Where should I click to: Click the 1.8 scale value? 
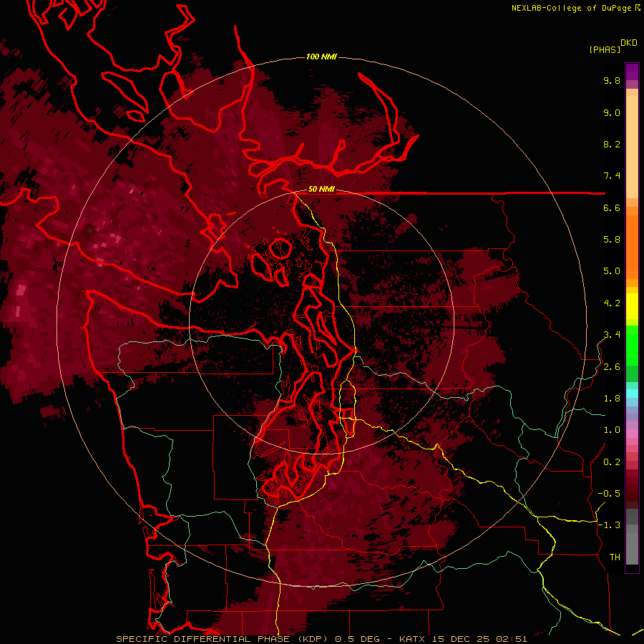[x=612, y=399]
